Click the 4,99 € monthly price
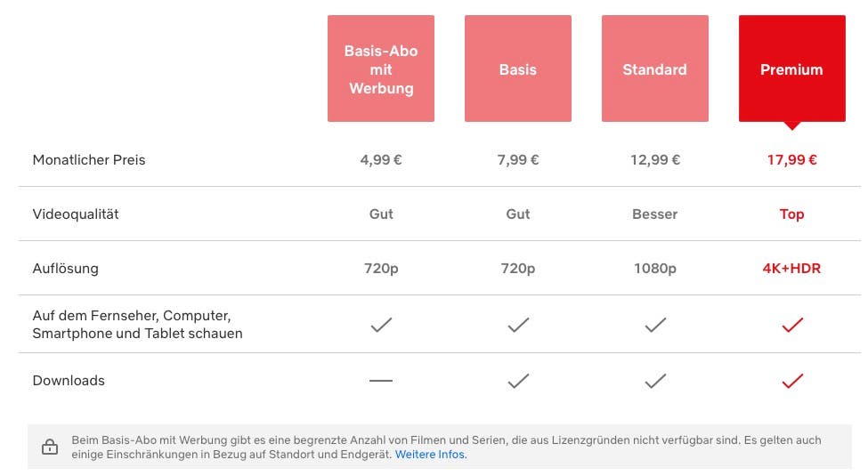This screenshot has width=868, height=476. coord(381,160)
